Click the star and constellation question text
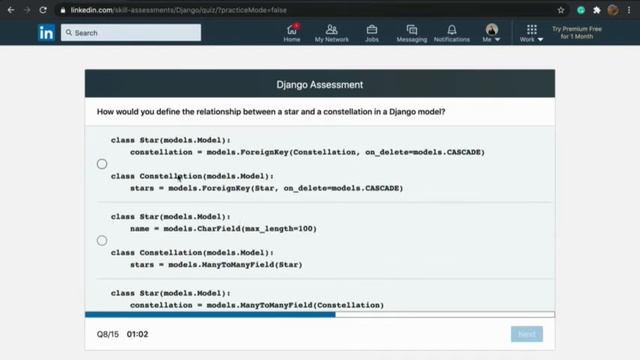 pos(271,111)
